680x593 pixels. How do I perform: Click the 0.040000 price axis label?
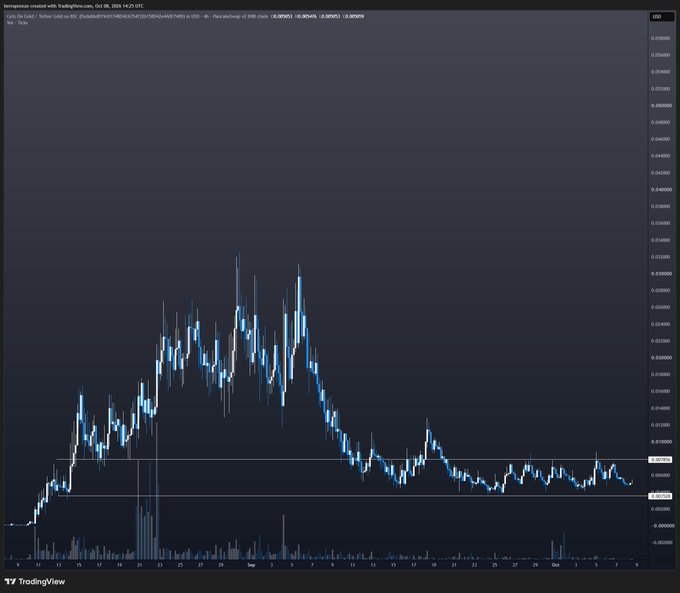[x=661, y=190]
